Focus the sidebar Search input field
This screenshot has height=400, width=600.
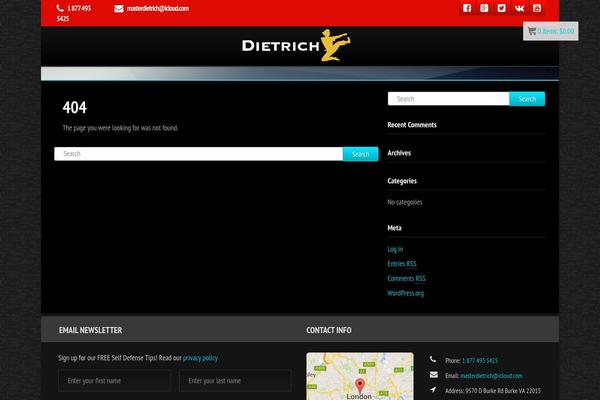[x=448, y=99]
